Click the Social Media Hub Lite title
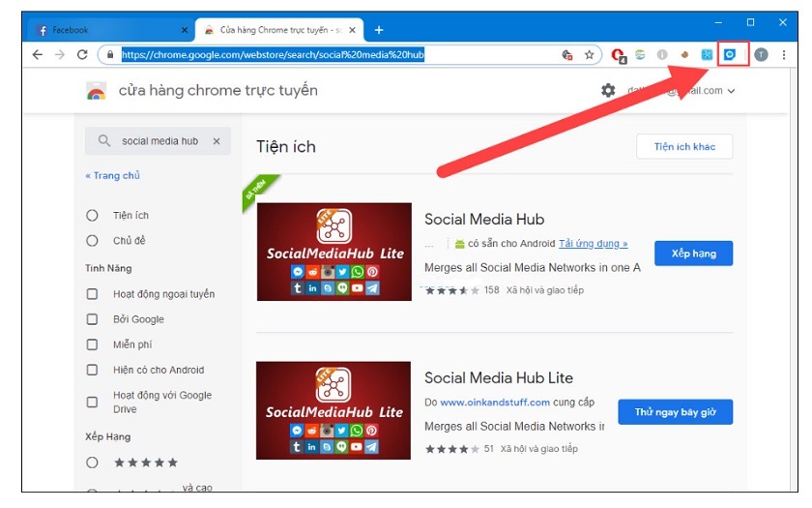 click(x=499, y=378)
